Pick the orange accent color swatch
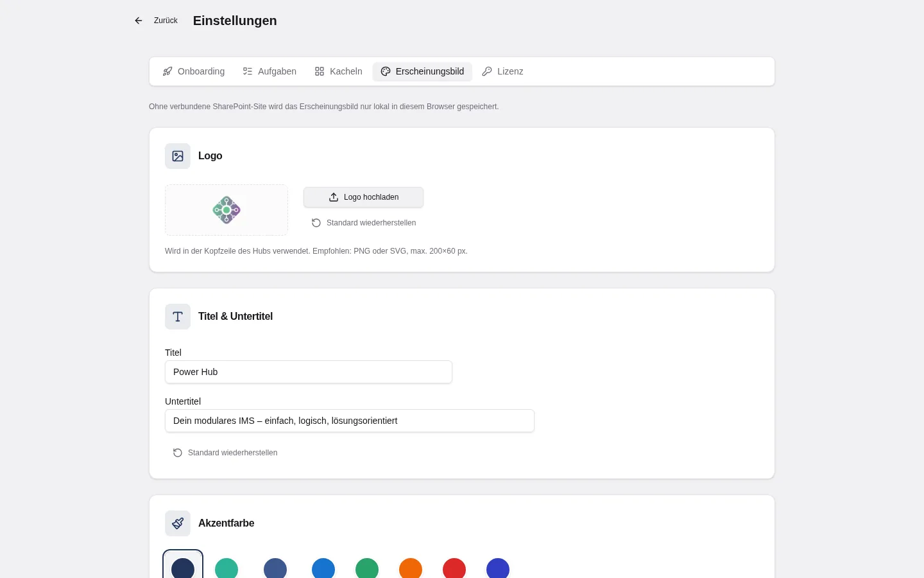The height and width of the screenshot is (578, 924). coord(411,568)
